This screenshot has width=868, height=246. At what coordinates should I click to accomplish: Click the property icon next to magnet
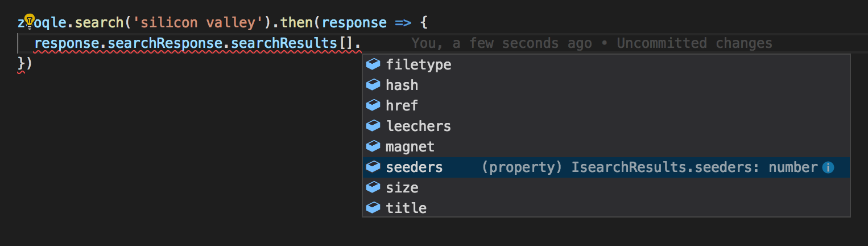click(373, 146)
